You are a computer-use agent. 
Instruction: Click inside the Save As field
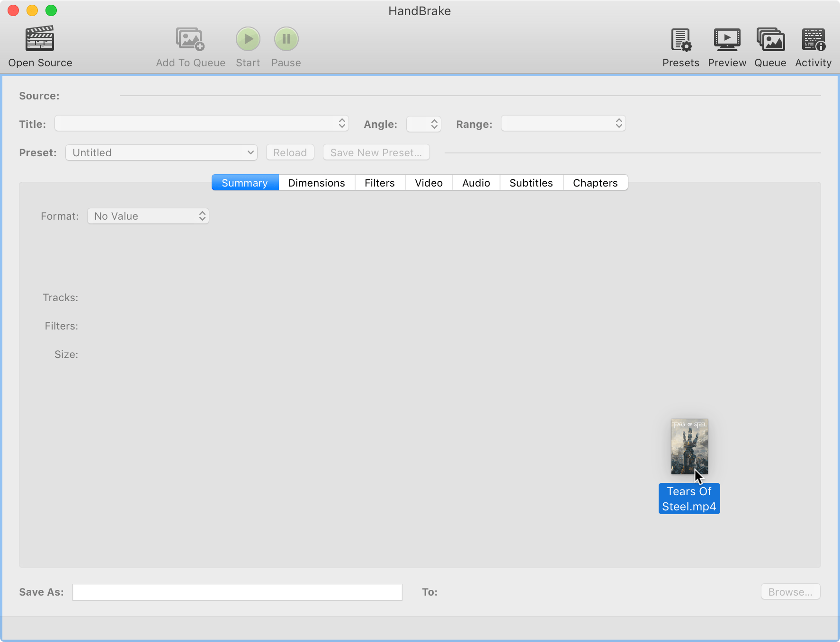coord(237,591)
